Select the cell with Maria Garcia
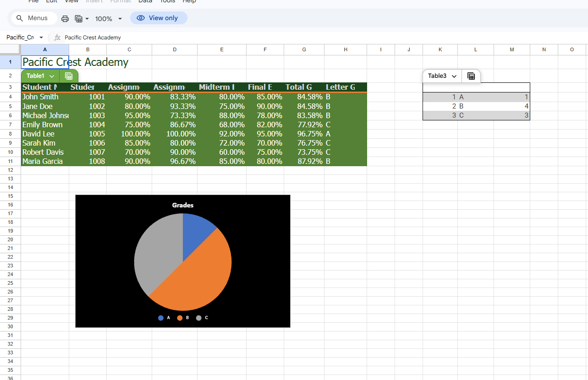 coord(45,161)
